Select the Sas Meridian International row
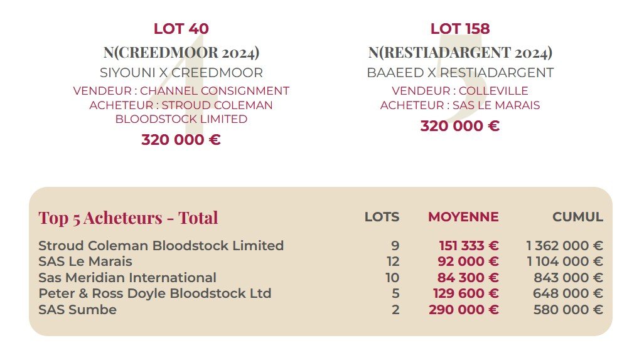Viewport: 644px width, 343px height. click(x=127, y=278)
